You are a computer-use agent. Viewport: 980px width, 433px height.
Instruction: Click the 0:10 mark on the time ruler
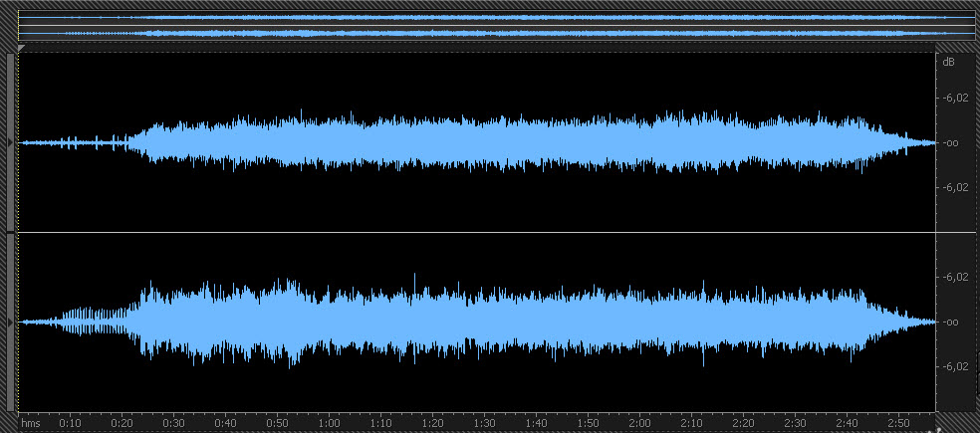70,423
